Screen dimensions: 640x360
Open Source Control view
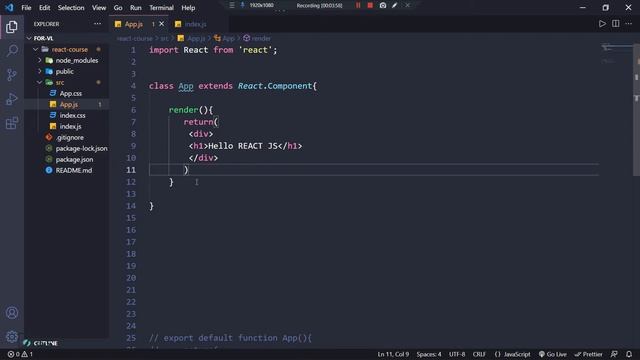(x=12, y=75)
